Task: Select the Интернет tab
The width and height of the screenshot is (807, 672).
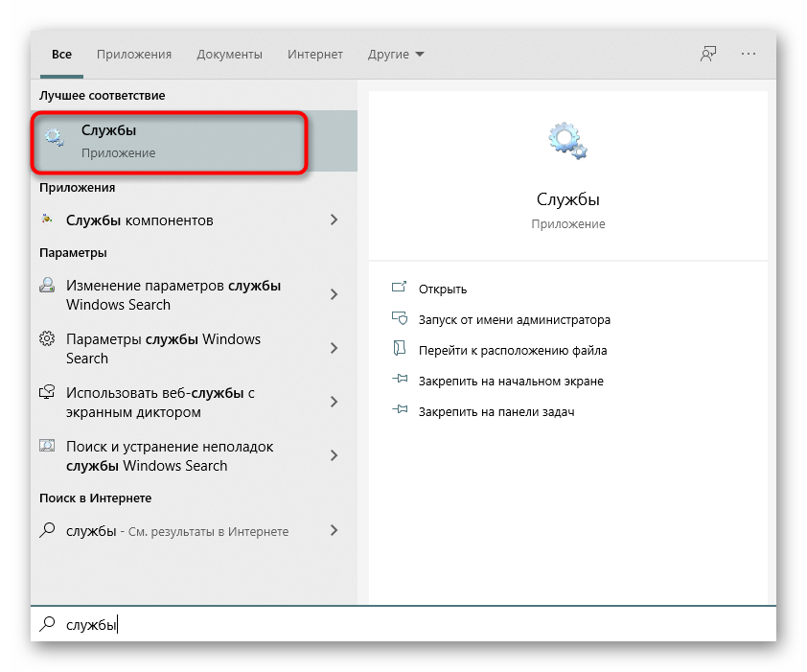Action: point(316,55)
